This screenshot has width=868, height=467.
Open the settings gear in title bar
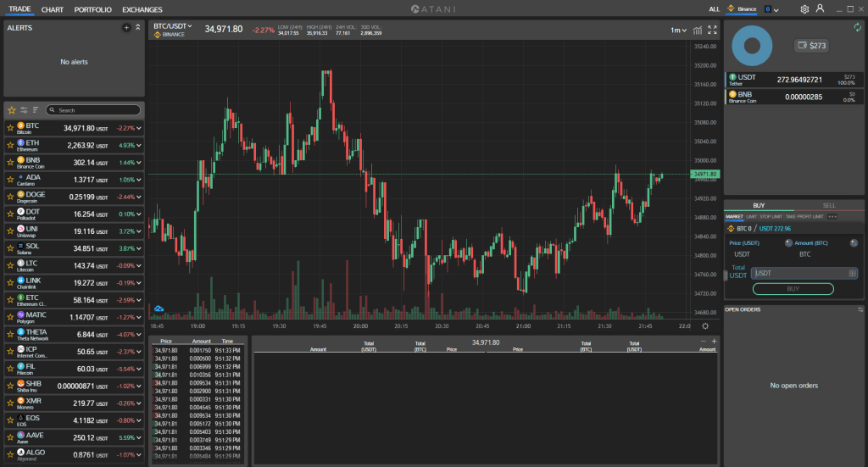click(804, 9)
